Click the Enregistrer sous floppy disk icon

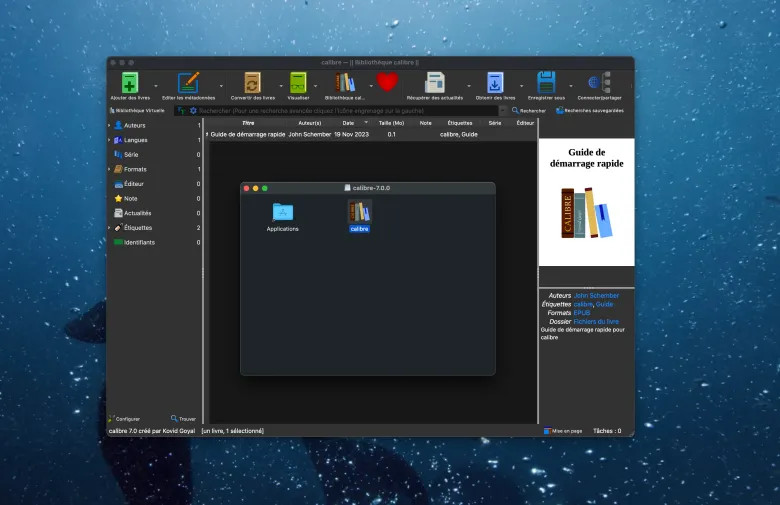pyautogui.click(x=546, y=82)
